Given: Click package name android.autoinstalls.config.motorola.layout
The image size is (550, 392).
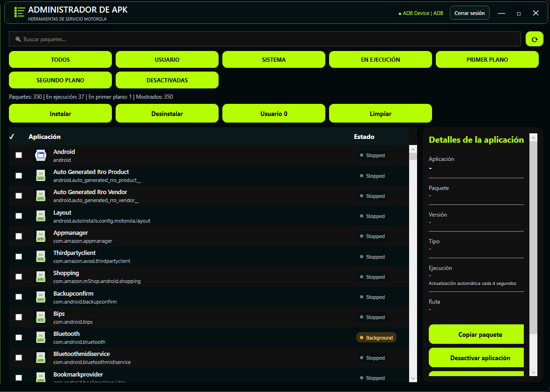Looking at the screenshot, I should tap(102, 221).
